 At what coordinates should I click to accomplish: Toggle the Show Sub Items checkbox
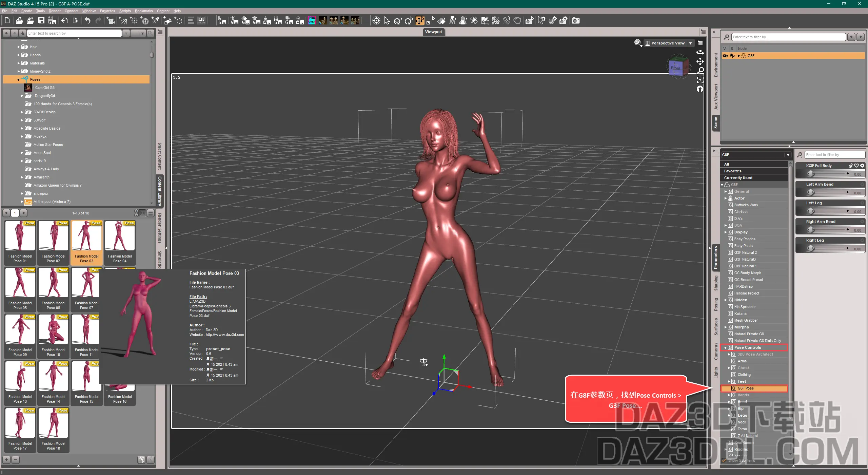pyautogui.click(x=724, y=460)
